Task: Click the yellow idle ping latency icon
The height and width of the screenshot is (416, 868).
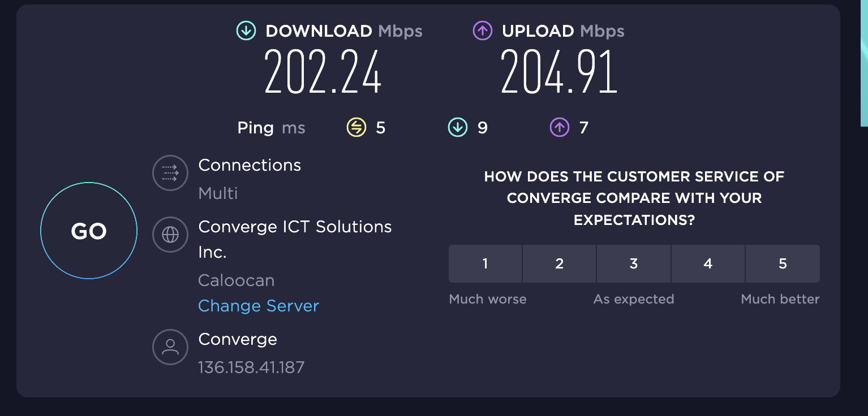Action: (356, 128)
